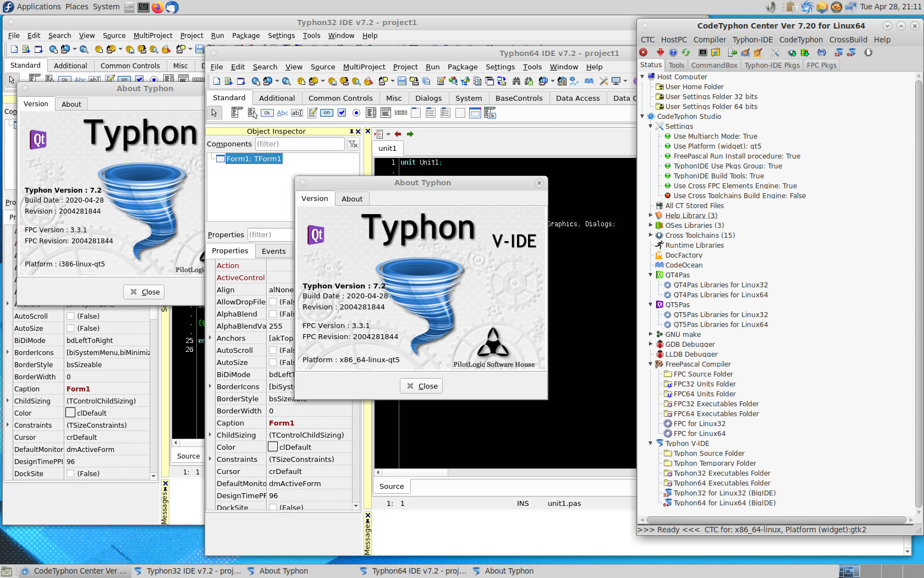Click the forward green arrow in Typhon64 editor
This screenshot has height=578, width=924.
pos(410,134)
